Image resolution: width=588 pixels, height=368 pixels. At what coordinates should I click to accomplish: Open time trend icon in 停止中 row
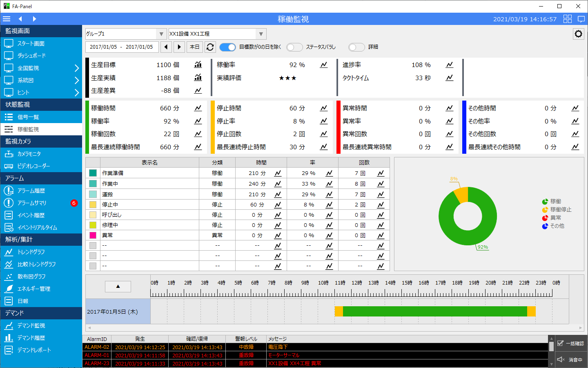[278, 204]
